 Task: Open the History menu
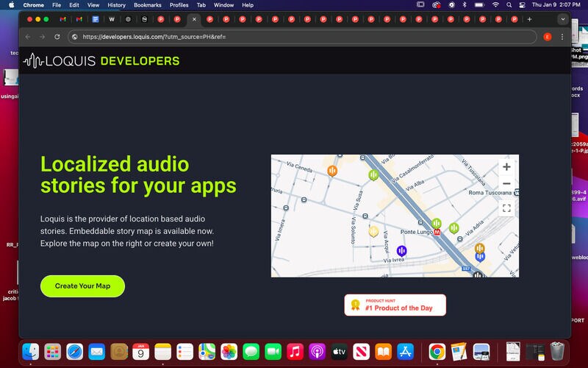point(116,5)
